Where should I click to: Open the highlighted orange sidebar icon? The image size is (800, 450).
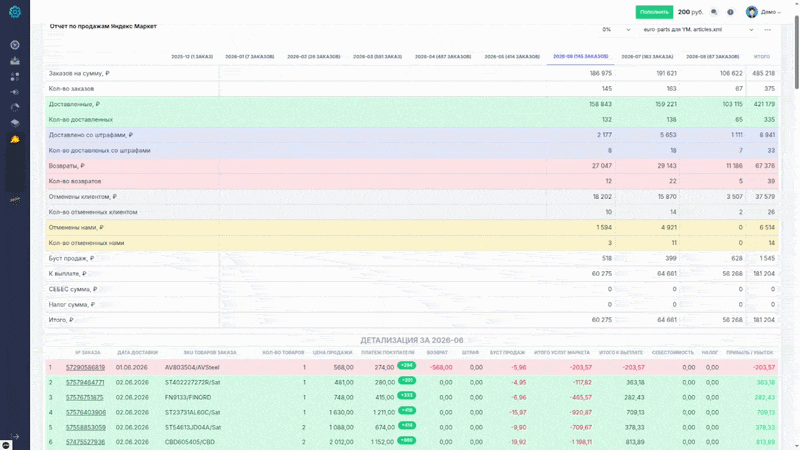click(x=15, y=139)
